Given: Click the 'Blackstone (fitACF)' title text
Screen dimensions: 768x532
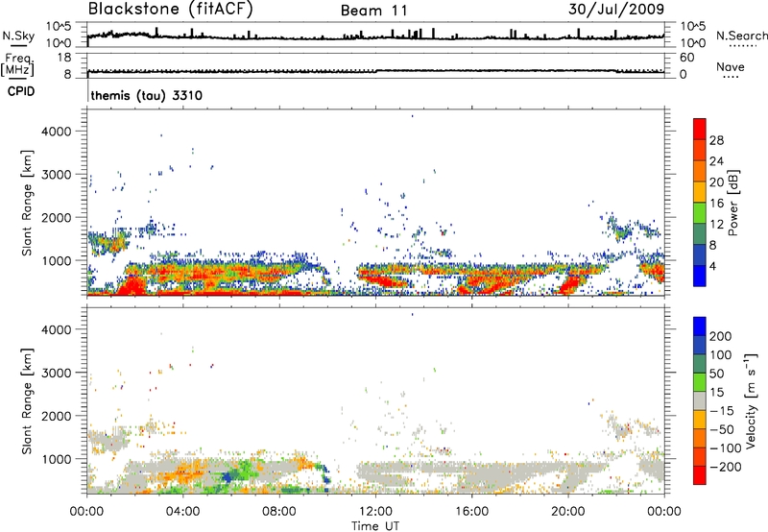Looking at the screenshot, I should 170,10.
